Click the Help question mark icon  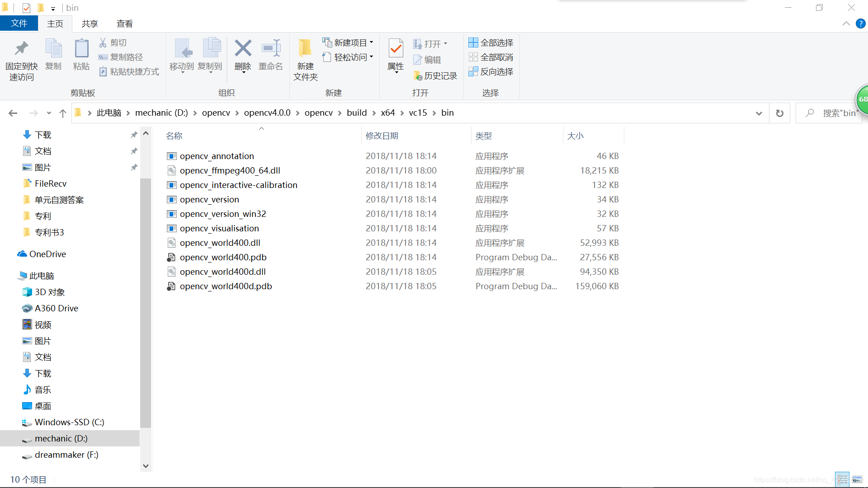[861, 23]
